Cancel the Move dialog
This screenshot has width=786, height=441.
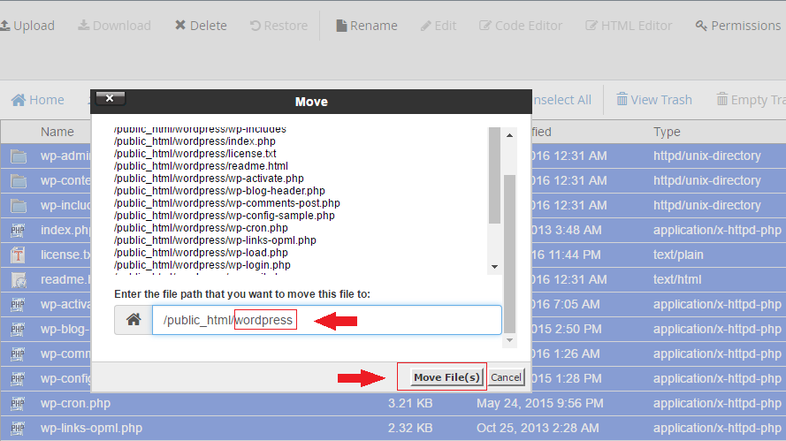[506, 377]
